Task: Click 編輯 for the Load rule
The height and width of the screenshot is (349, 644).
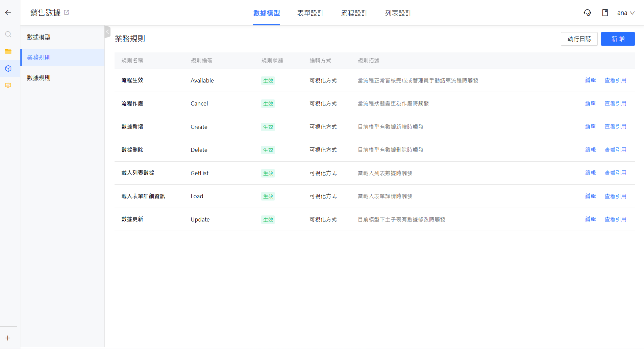Action: coord(591,196)
